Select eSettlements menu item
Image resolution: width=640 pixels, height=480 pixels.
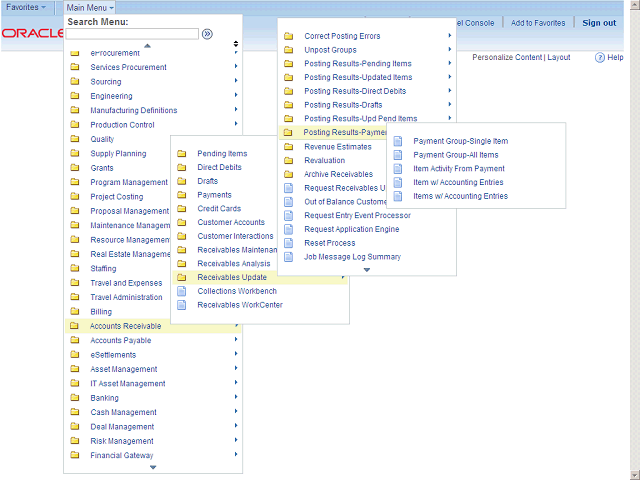(x=113, y=355)
